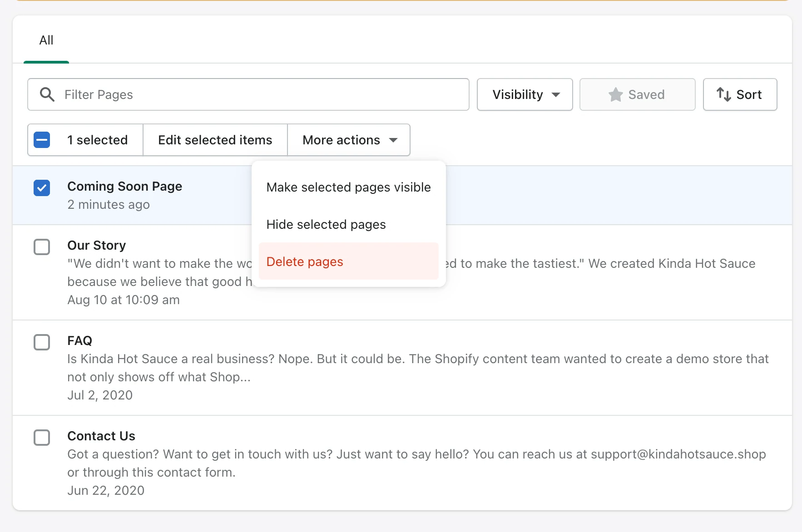The width and height of the screenshot is (802, 532).
Task: Click the More actions caret arrow
Action: coord(393,140)
